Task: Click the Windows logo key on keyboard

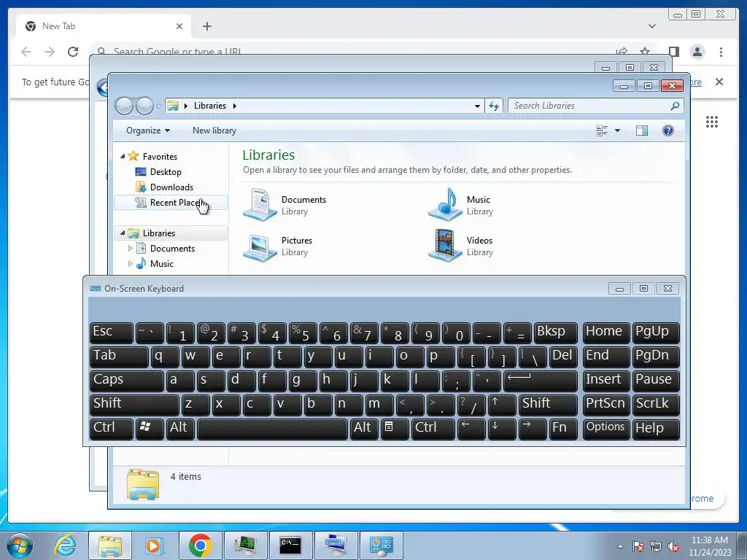Action: [x=150, y=428]
